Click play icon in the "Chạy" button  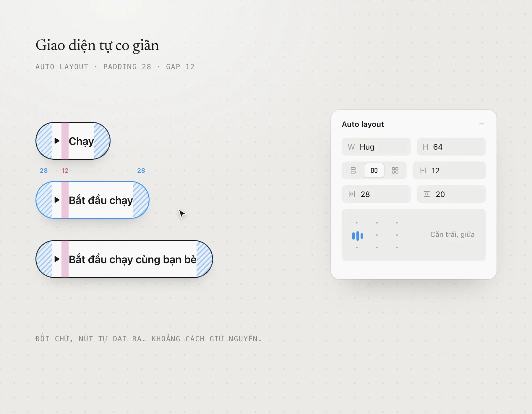[57, 141]
